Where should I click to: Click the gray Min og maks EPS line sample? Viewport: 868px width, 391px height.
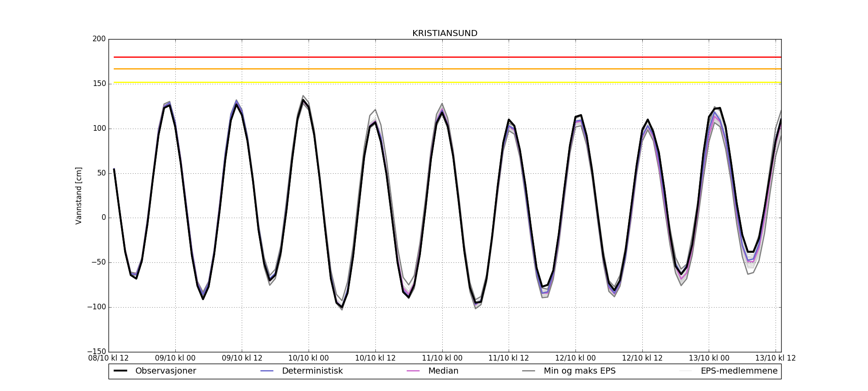[x=529, y=371]
